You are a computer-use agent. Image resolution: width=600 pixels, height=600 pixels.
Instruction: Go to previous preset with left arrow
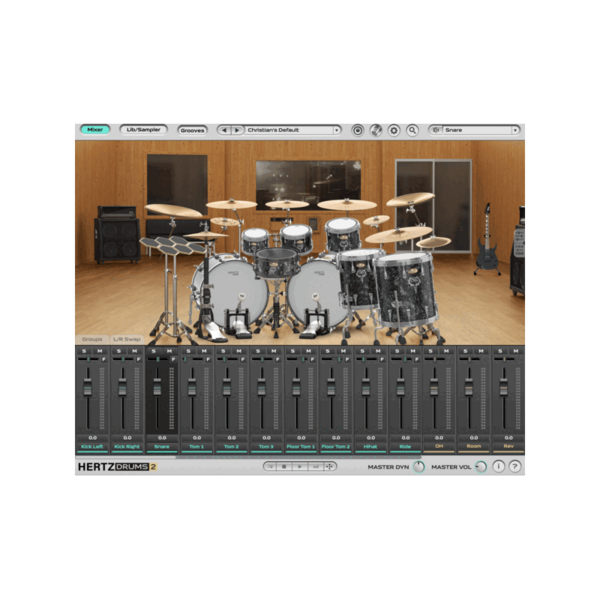[x=225, y=130]
